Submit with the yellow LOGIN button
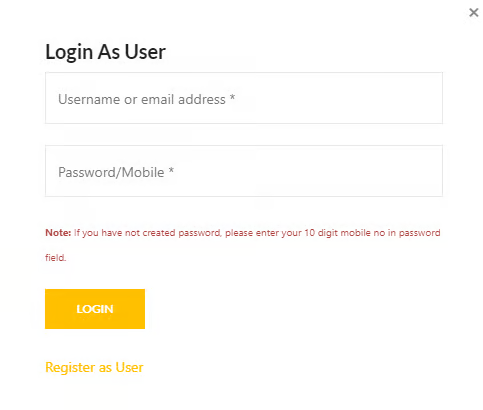Image resolution: width=483 pixels, height=410 pixels. [95, 309]
